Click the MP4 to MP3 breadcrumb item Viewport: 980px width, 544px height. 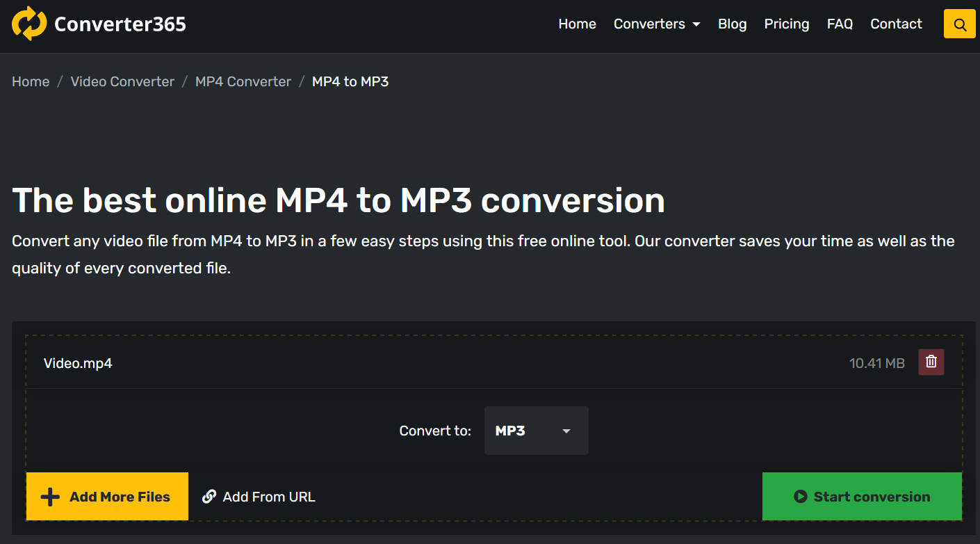point(350,81)
